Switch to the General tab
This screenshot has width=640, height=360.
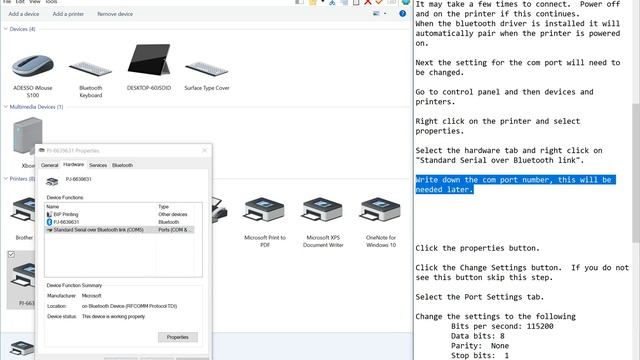coord(49,165)
